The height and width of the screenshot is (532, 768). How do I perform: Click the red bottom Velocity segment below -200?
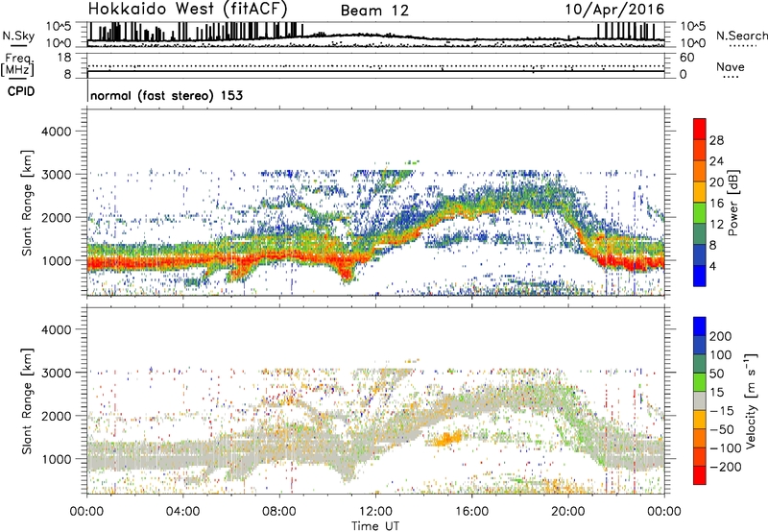point(700,475)
